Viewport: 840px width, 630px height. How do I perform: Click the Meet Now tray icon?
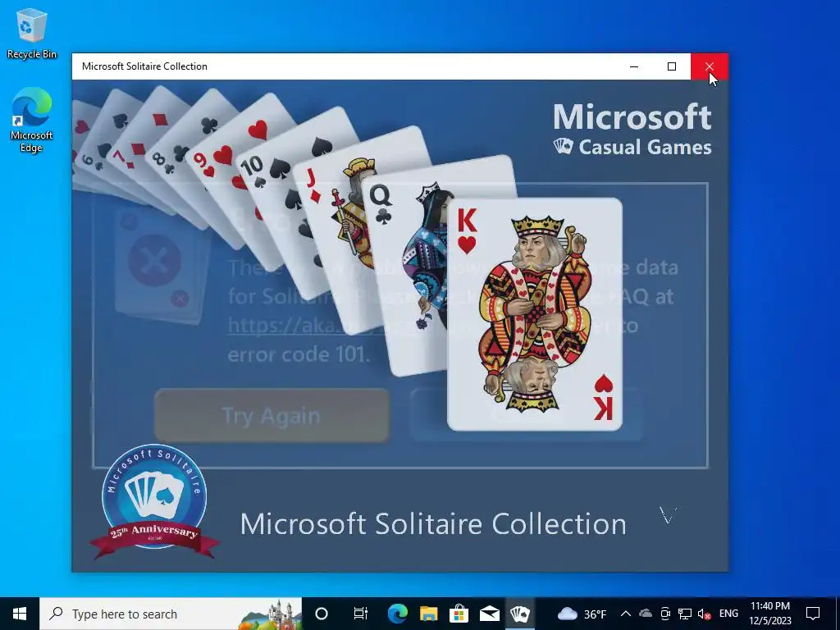click(x=664, y=614)
